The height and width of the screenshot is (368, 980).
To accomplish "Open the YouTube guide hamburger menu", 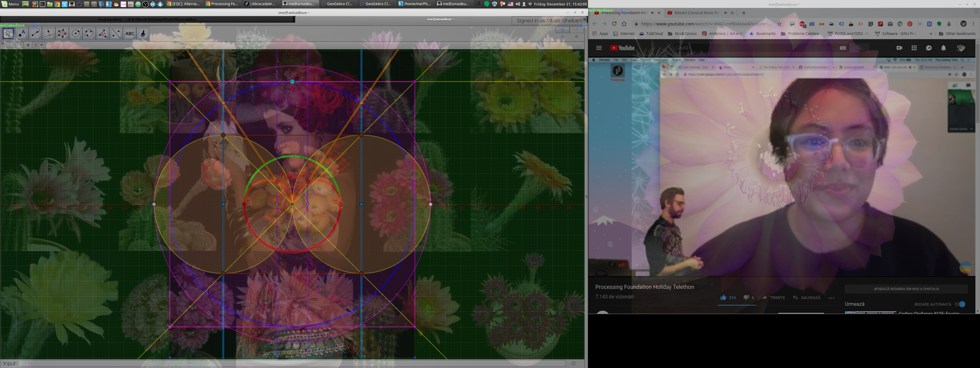I will (x=599, y=48).
